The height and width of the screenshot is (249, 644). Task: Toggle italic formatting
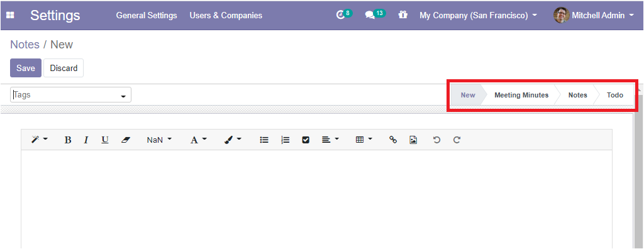[x=86, y=140]
